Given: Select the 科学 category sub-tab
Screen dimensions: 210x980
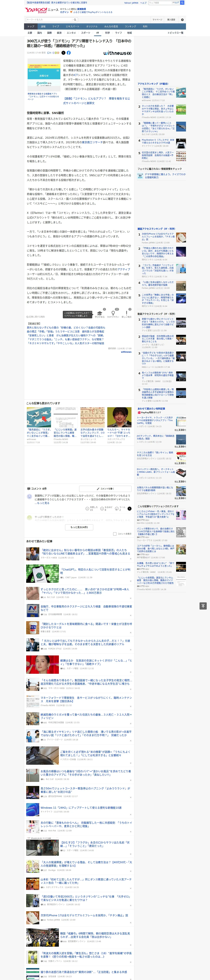Looking at the screenshot, I should click(x=107, y=33).
